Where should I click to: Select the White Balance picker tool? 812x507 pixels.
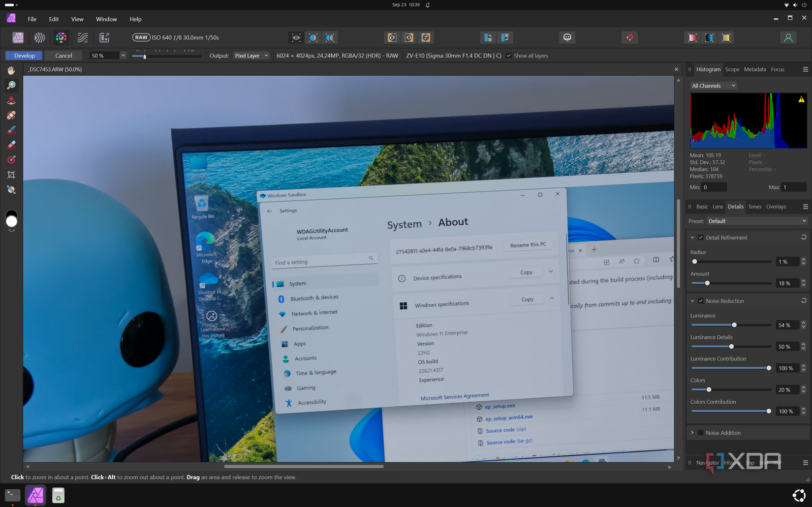(x=11, y=189)
